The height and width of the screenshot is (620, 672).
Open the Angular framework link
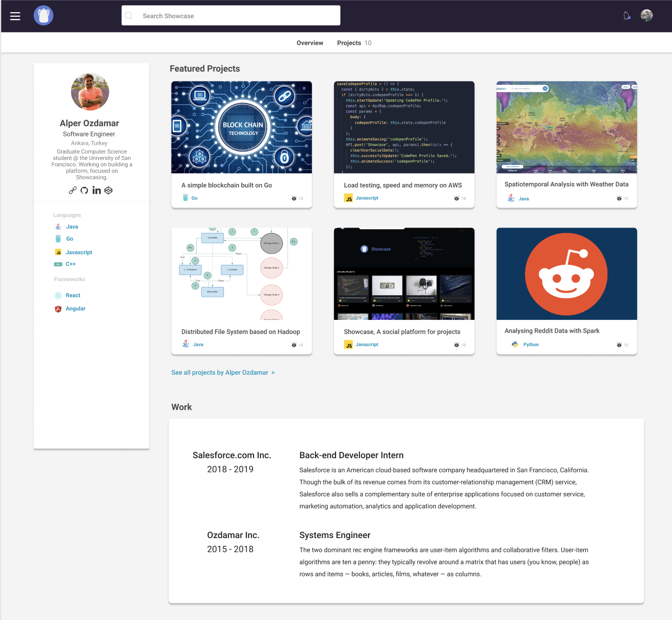coord(76,309)
